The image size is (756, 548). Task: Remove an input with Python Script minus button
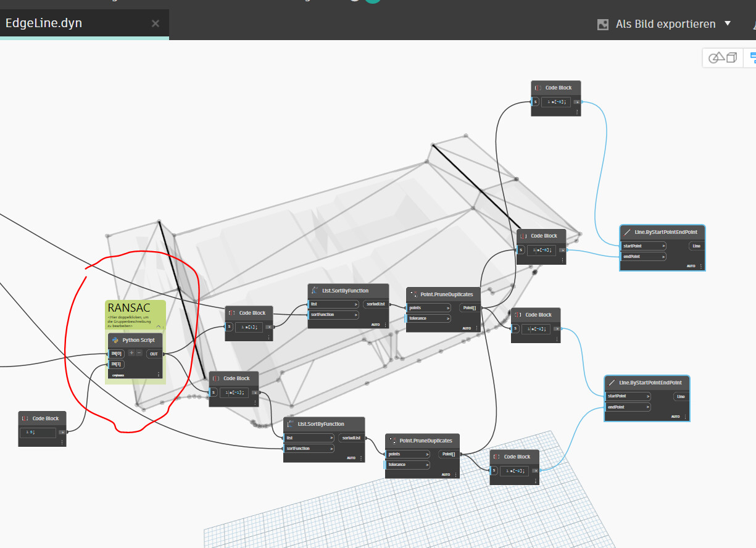click(139, 353)
